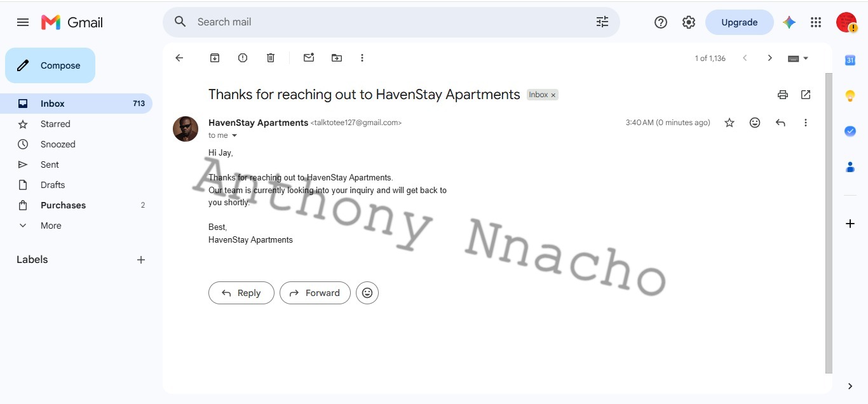Archive this email using the archive icon
The width and height of the screenshot is (868, 404).
pos(215,58)
